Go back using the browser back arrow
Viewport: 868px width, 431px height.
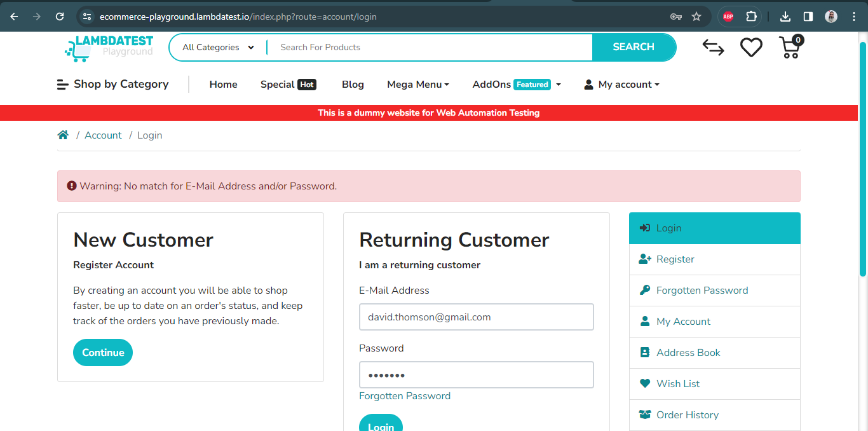coord(14,17)
